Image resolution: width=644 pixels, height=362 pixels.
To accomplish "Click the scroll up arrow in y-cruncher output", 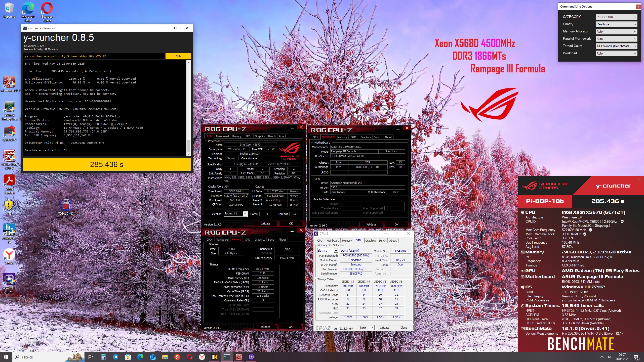I will [x=188, y=62].
